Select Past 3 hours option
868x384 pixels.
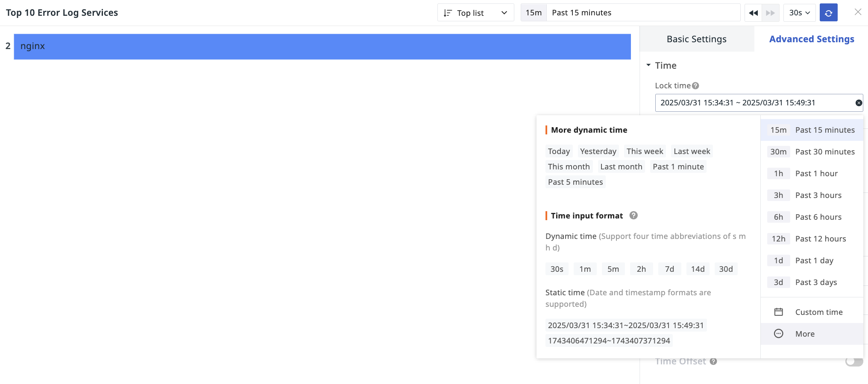click(812, 195)
